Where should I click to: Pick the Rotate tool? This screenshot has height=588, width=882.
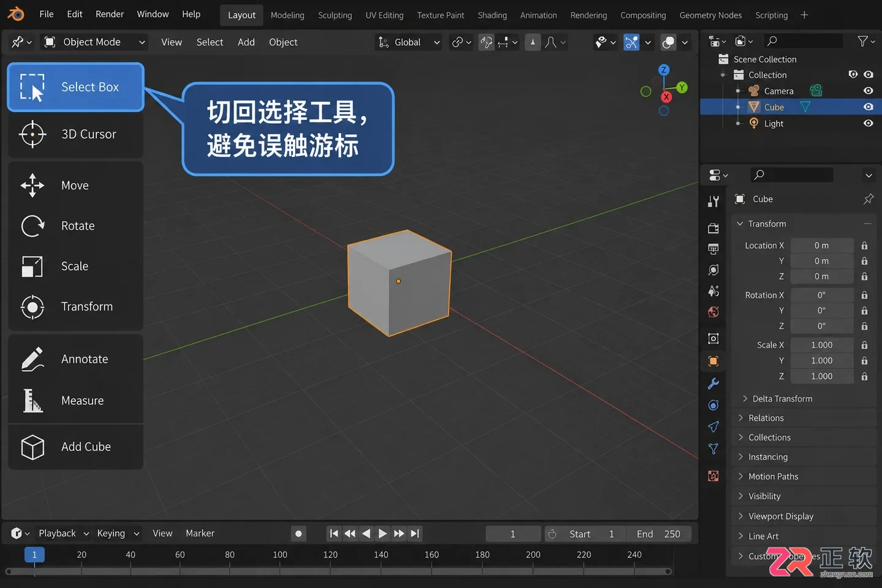coord(75,226)
